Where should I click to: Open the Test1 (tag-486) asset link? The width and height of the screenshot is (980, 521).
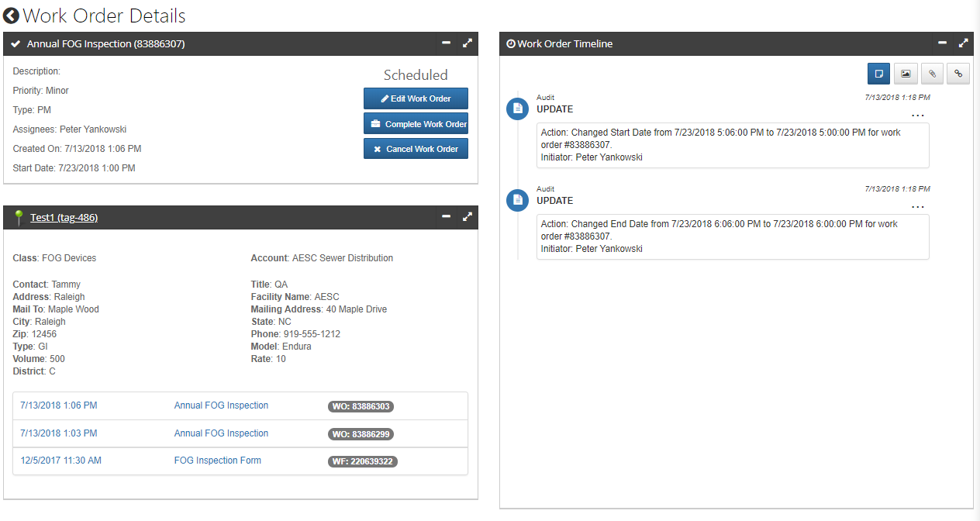click(x=64, y=218)
